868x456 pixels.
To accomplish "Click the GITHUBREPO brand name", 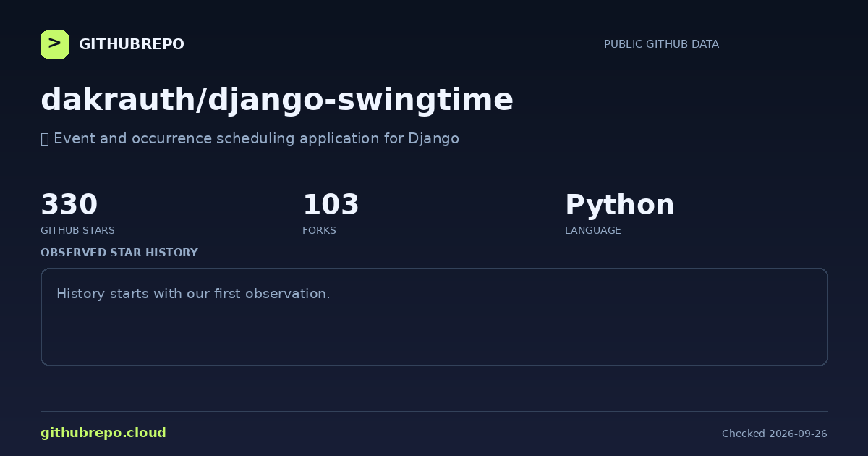I will point(131,44).
